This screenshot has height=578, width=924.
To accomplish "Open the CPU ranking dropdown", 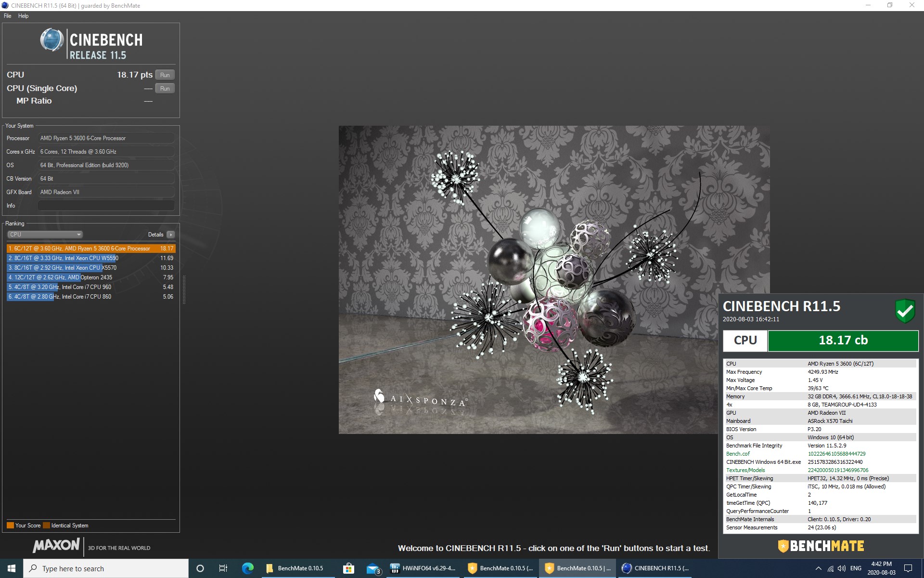I will point(45,235).
